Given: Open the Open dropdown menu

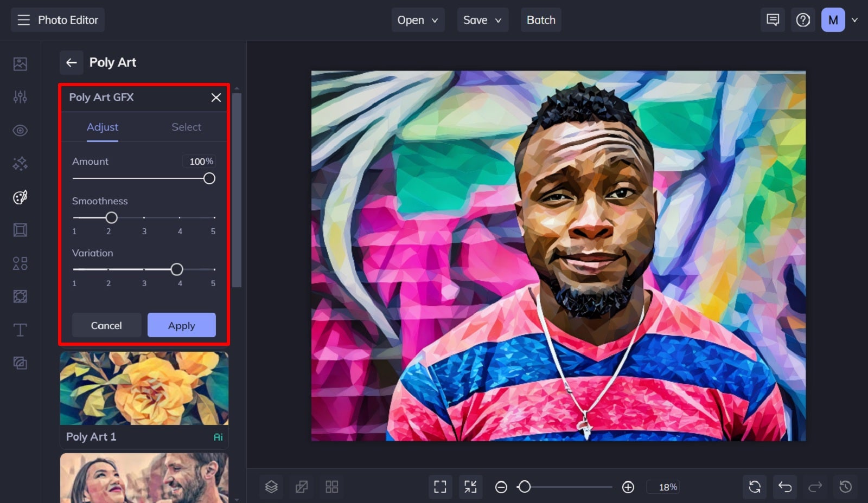Looking at the screenshot, I should (417, 20).
